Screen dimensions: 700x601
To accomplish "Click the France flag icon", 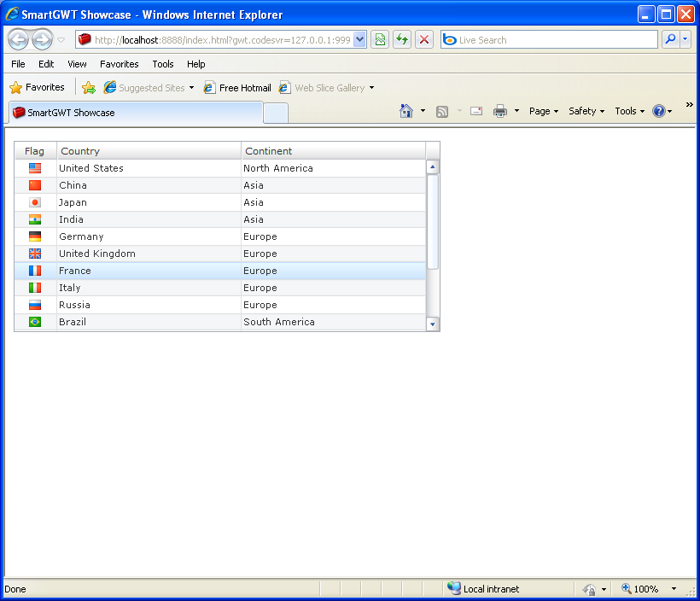I will pos(35,271).
